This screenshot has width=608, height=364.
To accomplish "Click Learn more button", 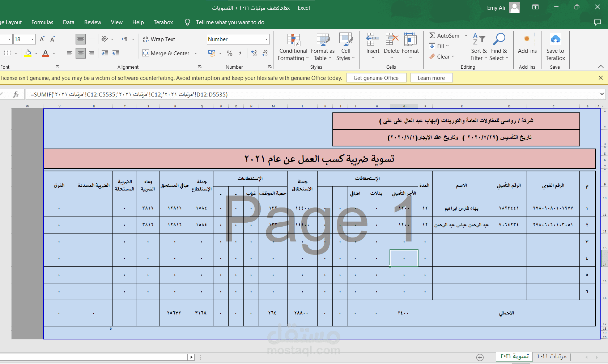I will (431, 78).
